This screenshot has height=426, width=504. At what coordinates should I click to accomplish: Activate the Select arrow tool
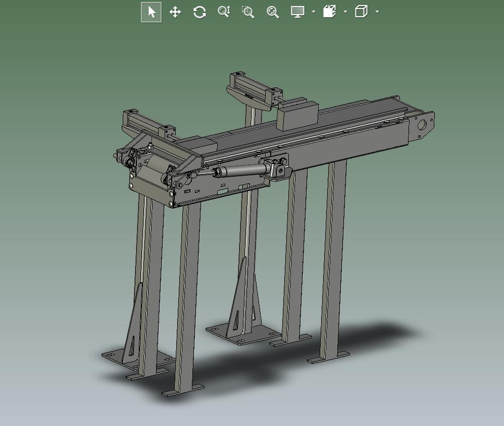click(152, 12)
